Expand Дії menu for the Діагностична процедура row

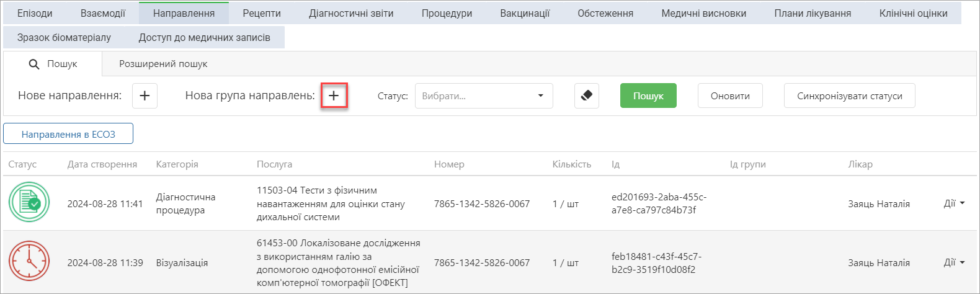point(954,203)
